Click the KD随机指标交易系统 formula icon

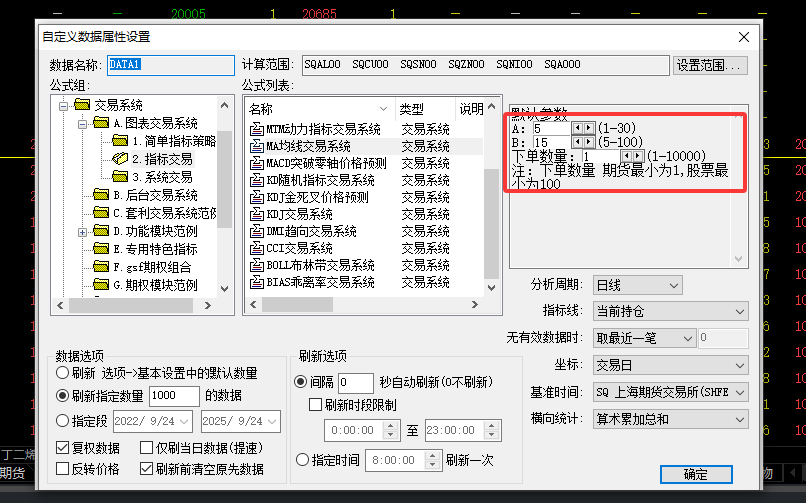click(x=256, y=180)
